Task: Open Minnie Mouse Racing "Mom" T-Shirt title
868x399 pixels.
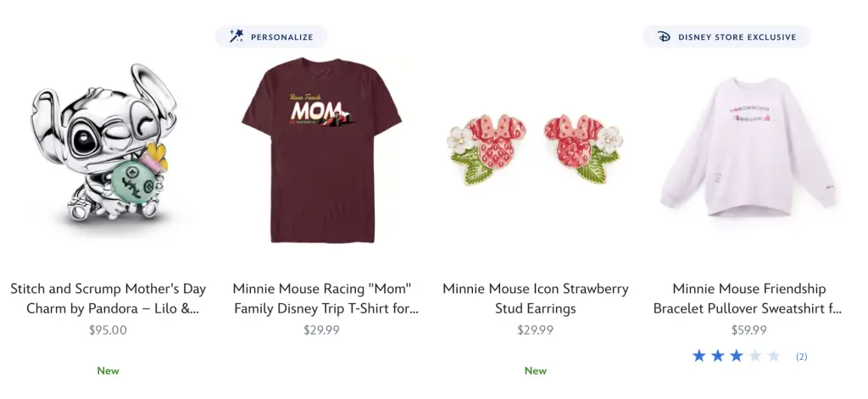Action: click(x=325, y=298)
